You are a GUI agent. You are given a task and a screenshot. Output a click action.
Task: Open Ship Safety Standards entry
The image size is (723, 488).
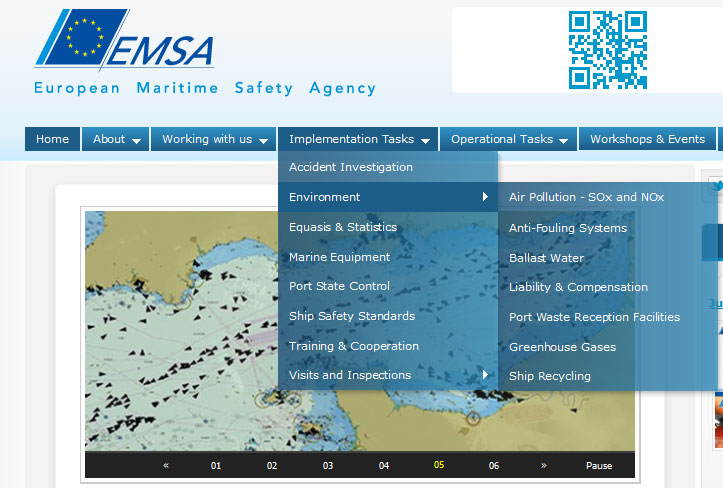click(x=388, y=316)
